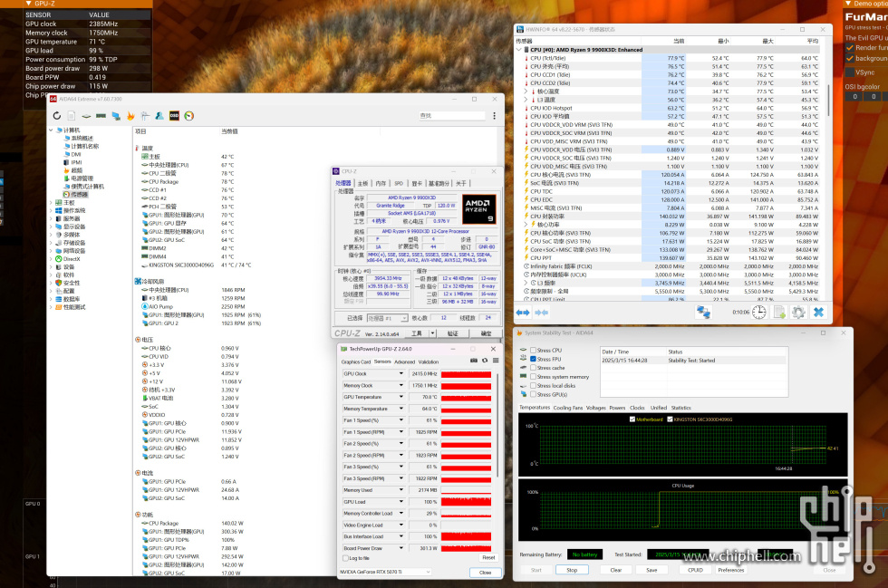Image resolution: width=888 pixels, height=588 pixels.
Task: Enable GPU-Z Log to file checkbox
Action: 345,558
